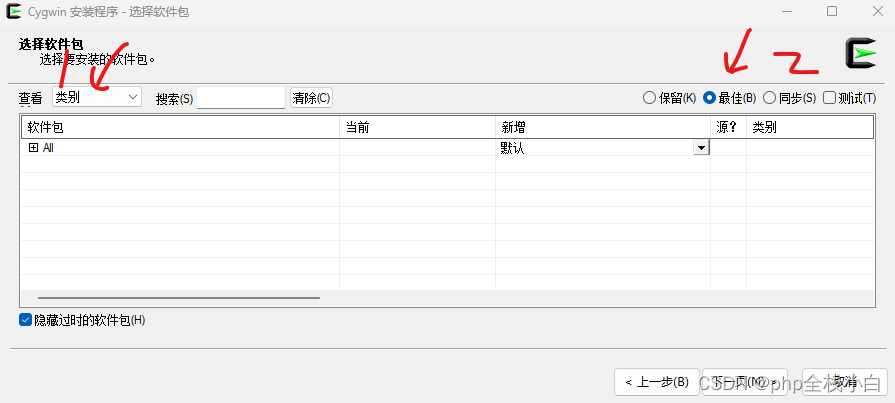Close the Cygwin installer window
Image resolution: width=895 pixels, height=403 pixels.
tap(877, 11)
